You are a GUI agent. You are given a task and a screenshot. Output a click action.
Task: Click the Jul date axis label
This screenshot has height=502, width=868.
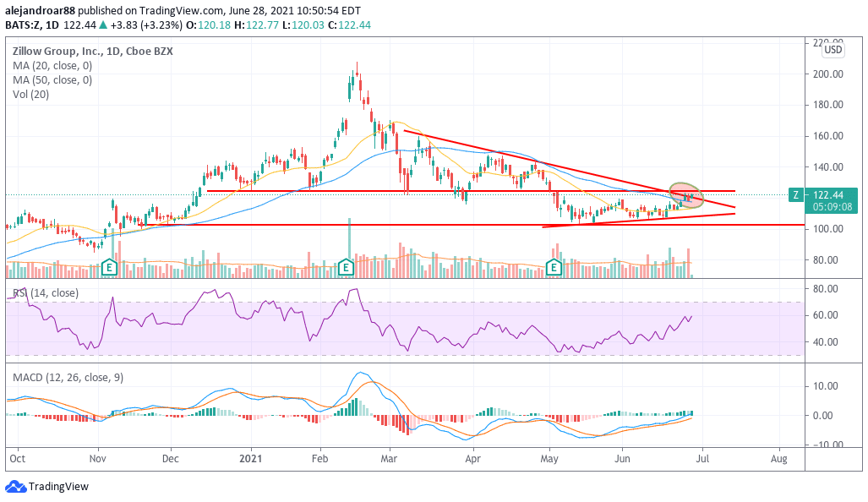pyautogui.click(x=702, y=459)
